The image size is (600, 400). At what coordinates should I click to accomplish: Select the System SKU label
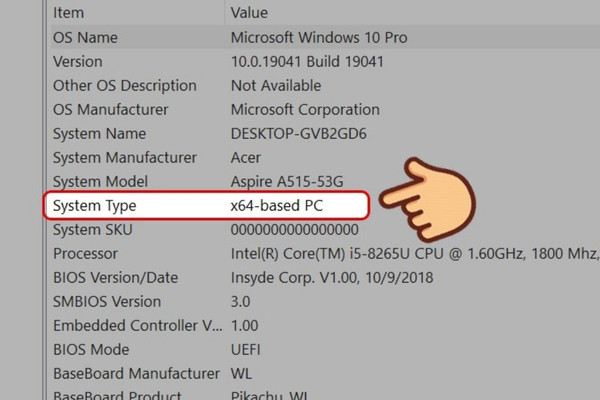click(x=93, y=230)
